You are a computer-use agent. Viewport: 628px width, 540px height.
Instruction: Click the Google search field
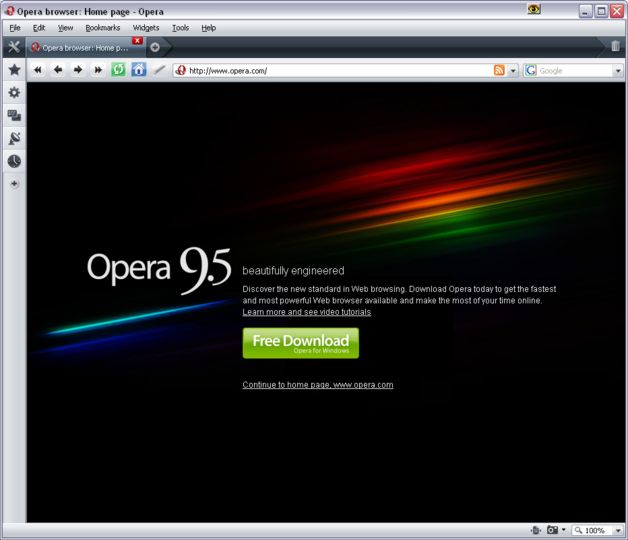point(576,71)
